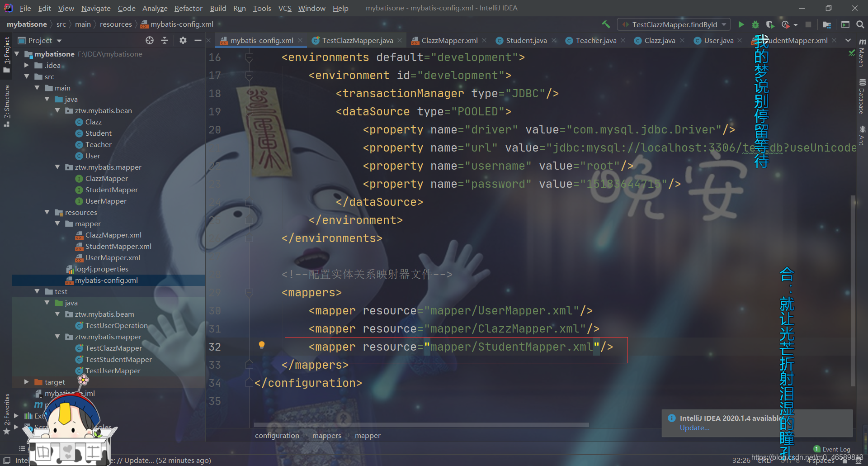Open StudentMapper.xml in project tree

tap(118, 246)
